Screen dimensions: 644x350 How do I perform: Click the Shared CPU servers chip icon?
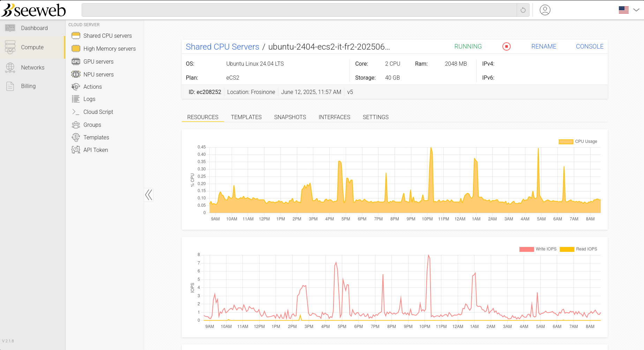(76, 36)
